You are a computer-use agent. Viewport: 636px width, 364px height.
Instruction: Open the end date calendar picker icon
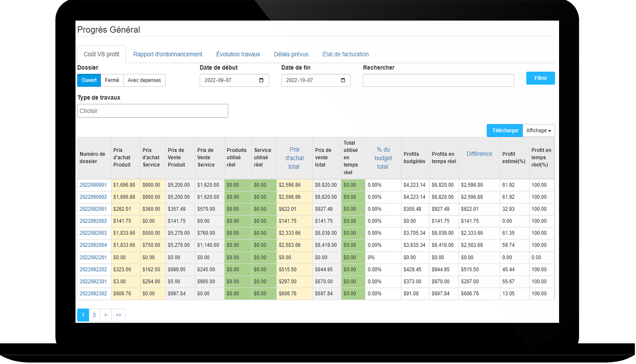tap(343, 80)
